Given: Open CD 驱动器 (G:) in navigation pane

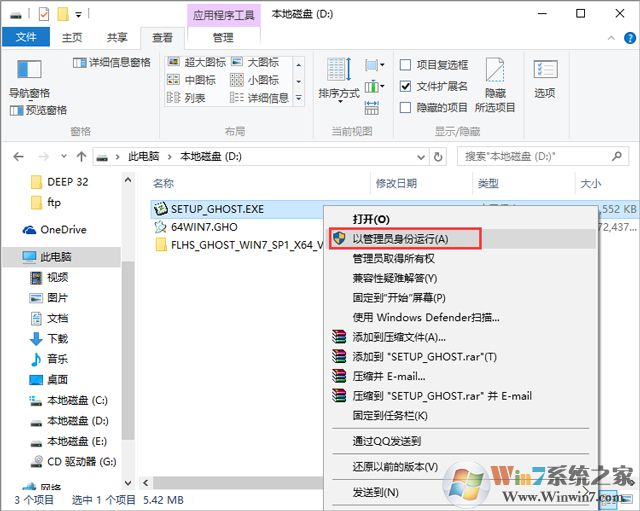Looking at the screenshot, I should tap(73, 462).
